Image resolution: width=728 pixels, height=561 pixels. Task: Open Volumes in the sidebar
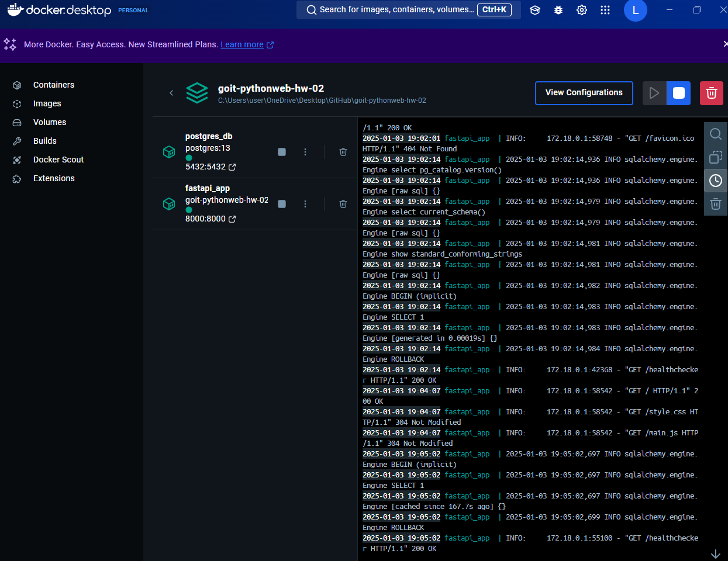(50, 122)
